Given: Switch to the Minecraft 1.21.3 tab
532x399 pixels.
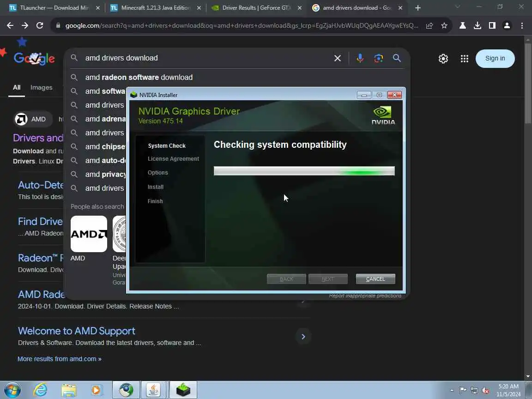Looking at the screenshot, I should [x=155, y=8].
